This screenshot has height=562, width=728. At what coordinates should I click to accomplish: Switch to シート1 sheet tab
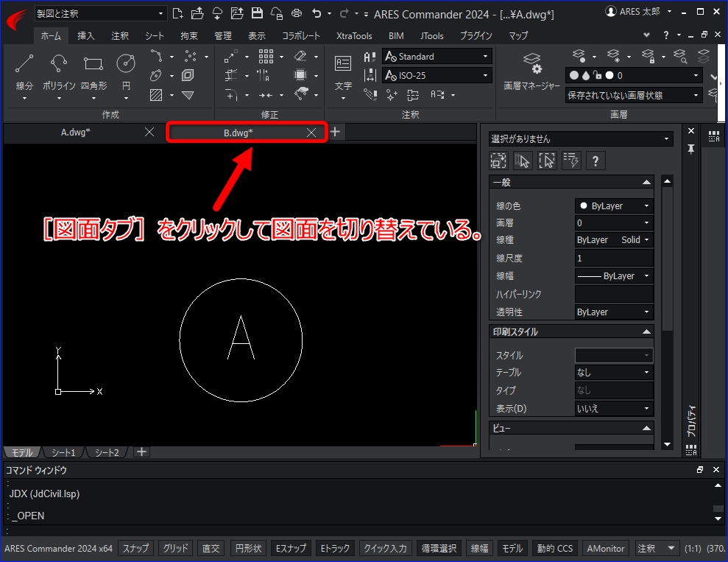(x=63, y=452)
